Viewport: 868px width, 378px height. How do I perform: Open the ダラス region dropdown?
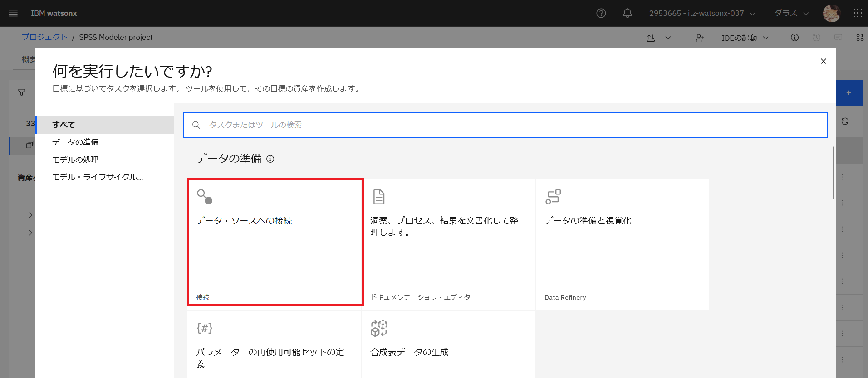tap(791, 13)
